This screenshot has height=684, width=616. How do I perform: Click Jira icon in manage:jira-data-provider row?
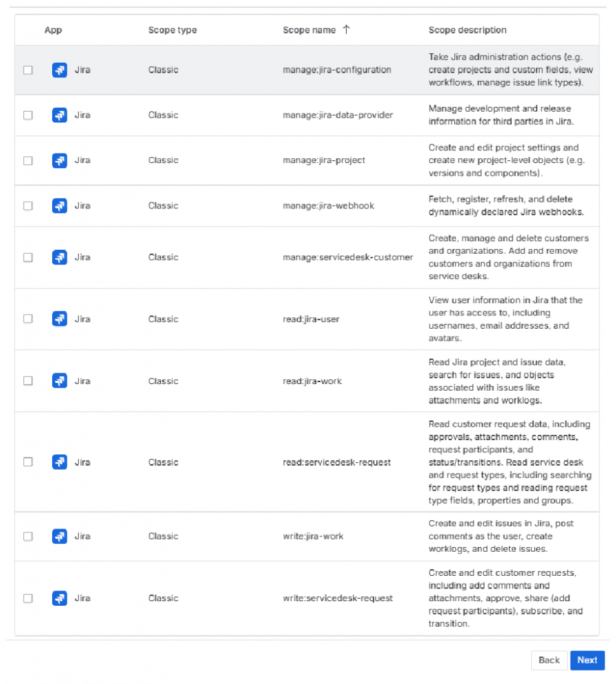[x=59, y=115]
